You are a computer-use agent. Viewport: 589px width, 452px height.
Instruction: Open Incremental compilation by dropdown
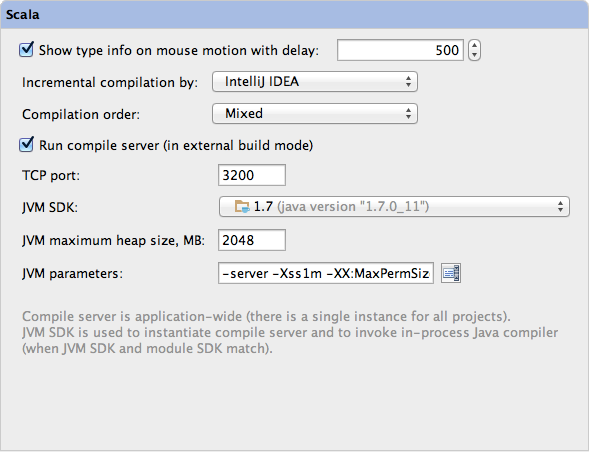tap(315, 82)
